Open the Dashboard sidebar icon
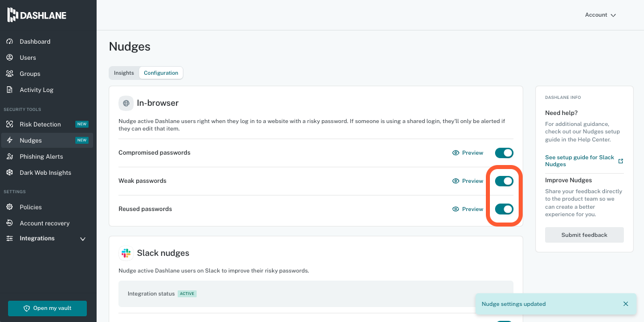The width and height of the screenshot is (644, 322). click(9, 41)
